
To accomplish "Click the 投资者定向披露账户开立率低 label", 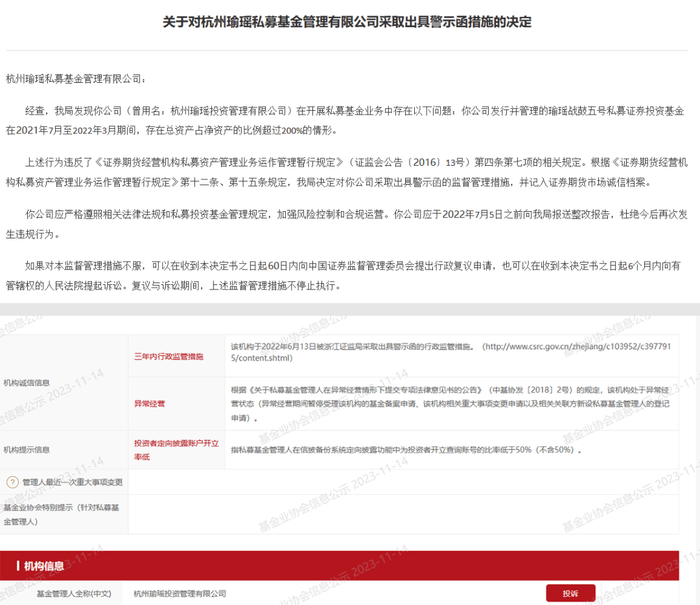I will (x=176, y=450).
